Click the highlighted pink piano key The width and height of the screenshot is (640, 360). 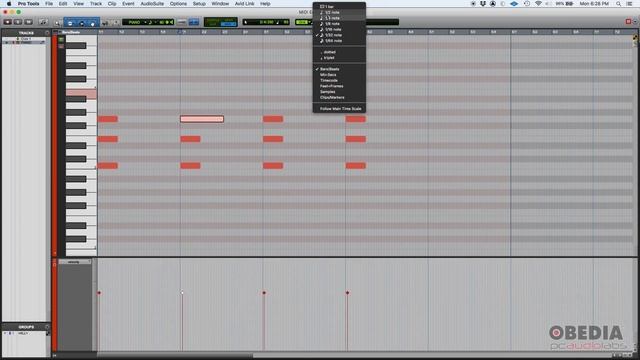(81, 93)
